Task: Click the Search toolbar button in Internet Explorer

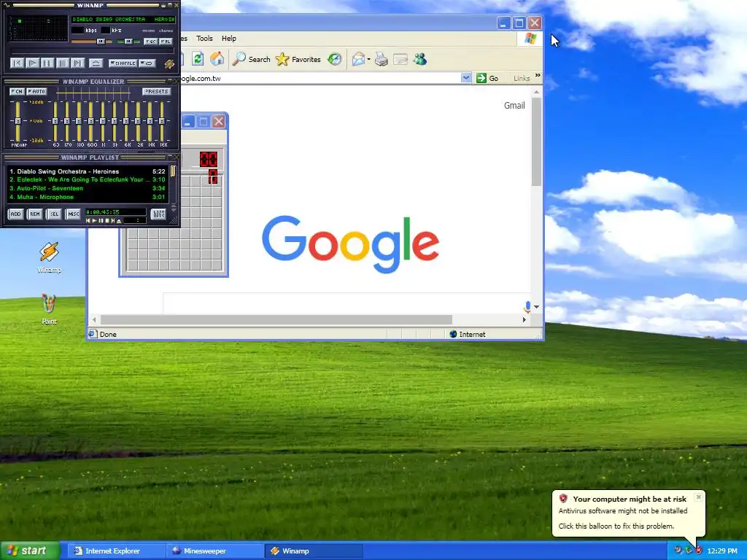Action: click(x=252, y=59)
